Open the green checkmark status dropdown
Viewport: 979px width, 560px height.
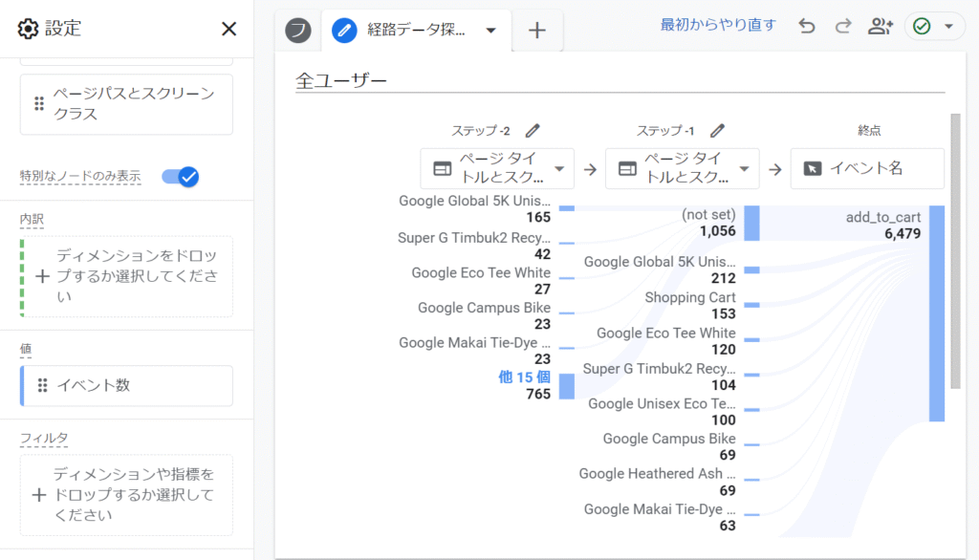tap(933, 27)
